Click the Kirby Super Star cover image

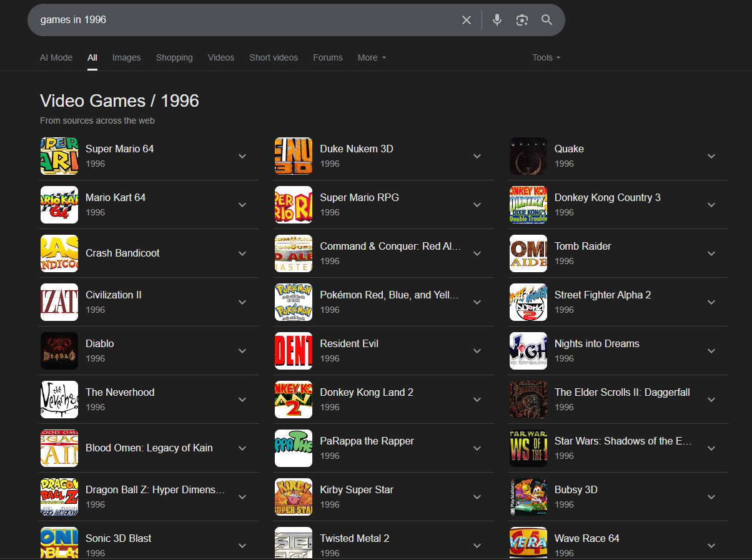coord(294,497)
